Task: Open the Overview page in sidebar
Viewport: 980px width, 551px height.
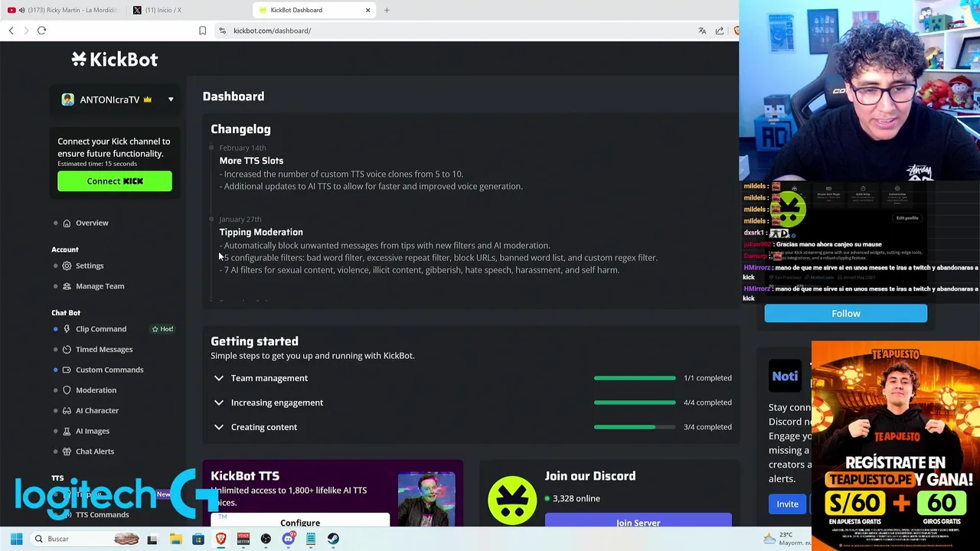Action: click(92, 223)
